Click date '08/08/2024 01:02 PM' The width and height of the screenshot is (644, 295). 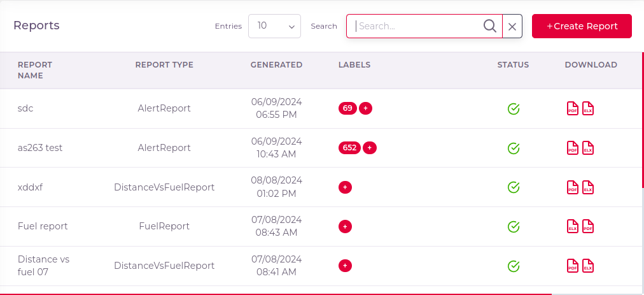276,187
